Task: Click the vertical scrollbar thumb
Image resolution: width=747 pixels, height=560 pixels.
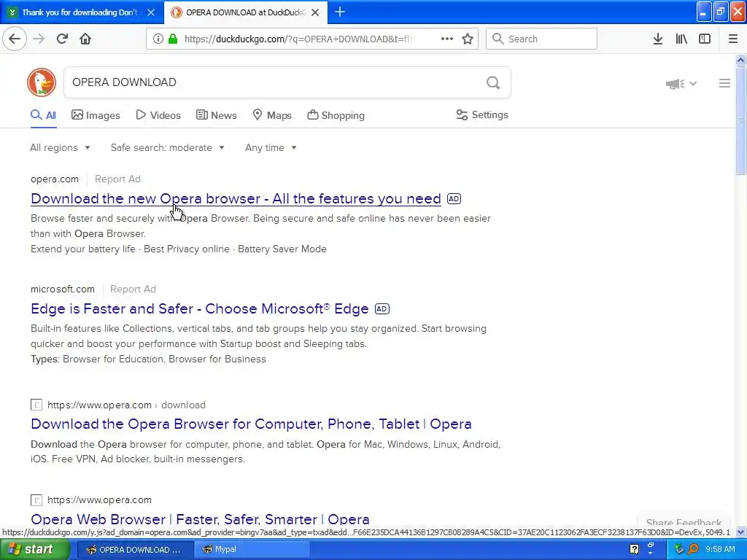Action: 740,121
